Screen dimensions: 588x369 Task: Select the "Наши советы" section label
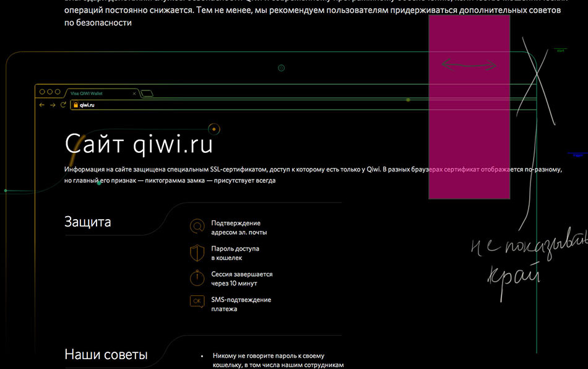click(106, 355)
